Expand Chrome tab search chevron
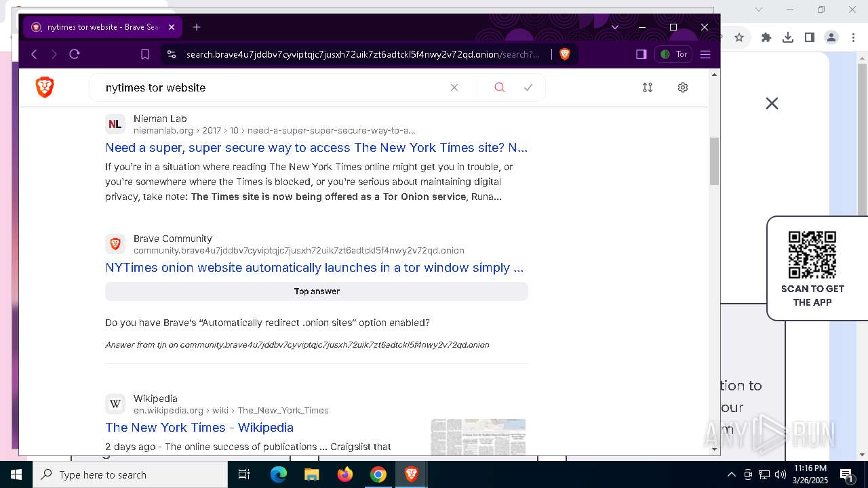 point(759,9)
